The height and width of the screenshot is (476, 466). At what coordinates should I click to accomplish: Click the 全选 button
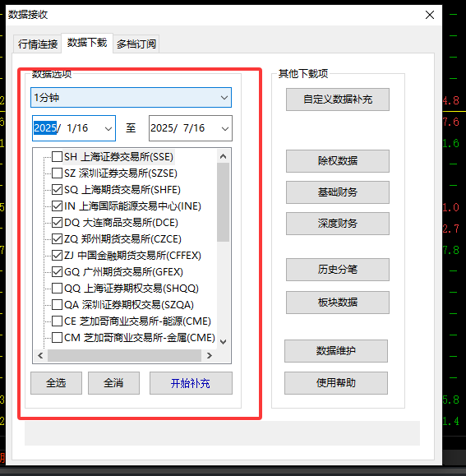click(x=56, y=383)
